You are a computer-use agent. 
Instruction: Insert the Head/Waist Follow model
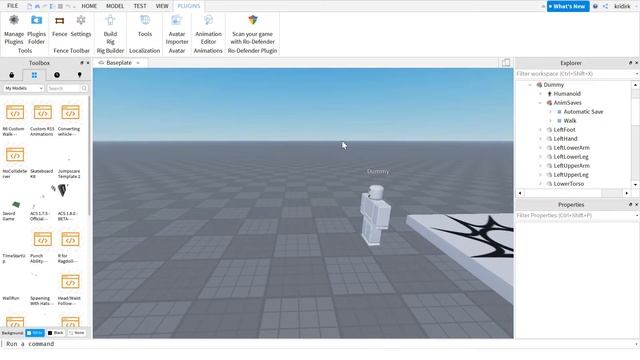(x=70, y=289)
